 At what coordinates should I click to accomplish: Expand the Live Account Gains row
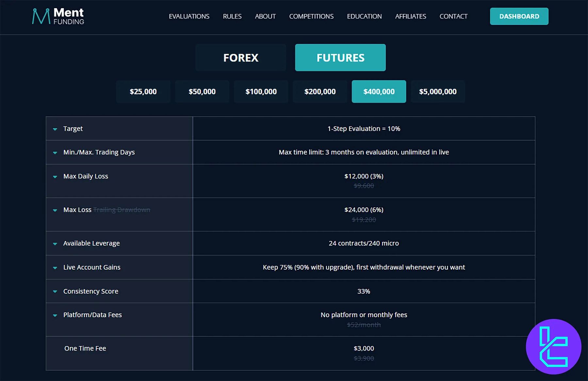[55, 268]
